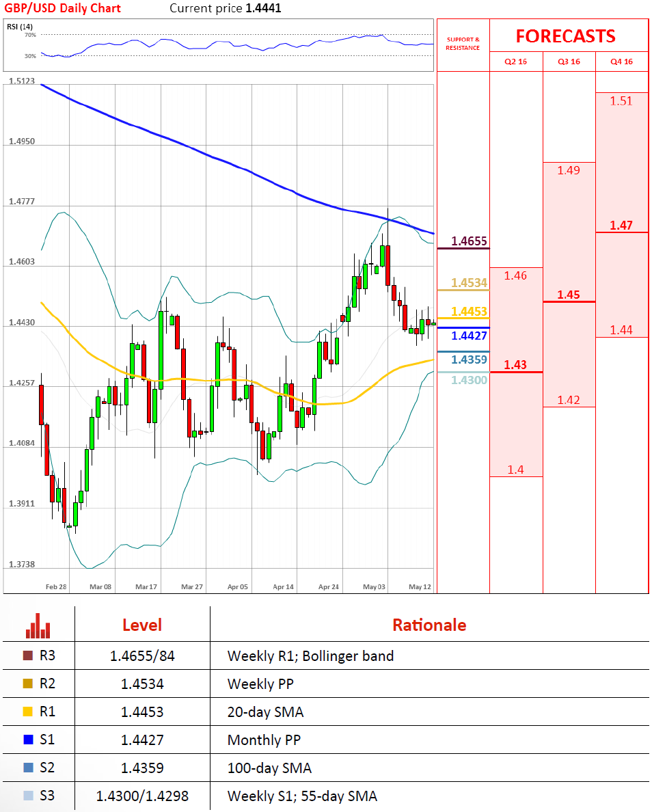
Task: Click the S3 light blue color swatch
Action: (x=28, y=796)
